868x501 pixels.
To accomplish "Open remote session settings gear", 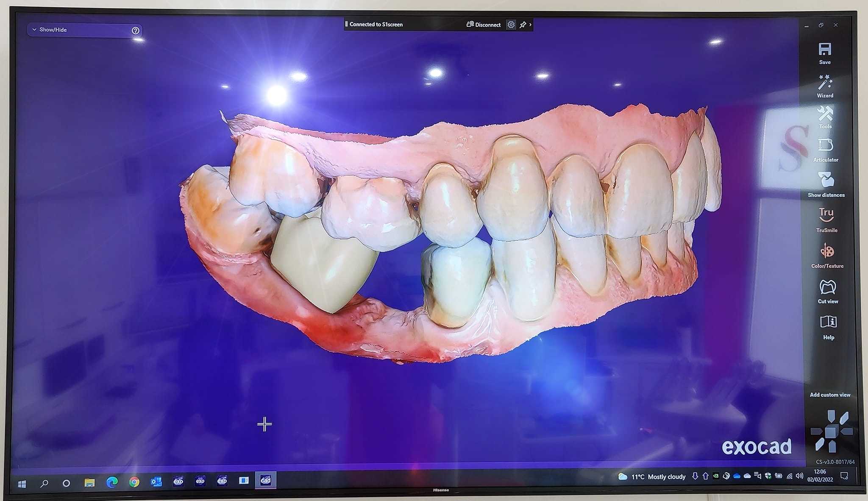I will coord(511,25).
